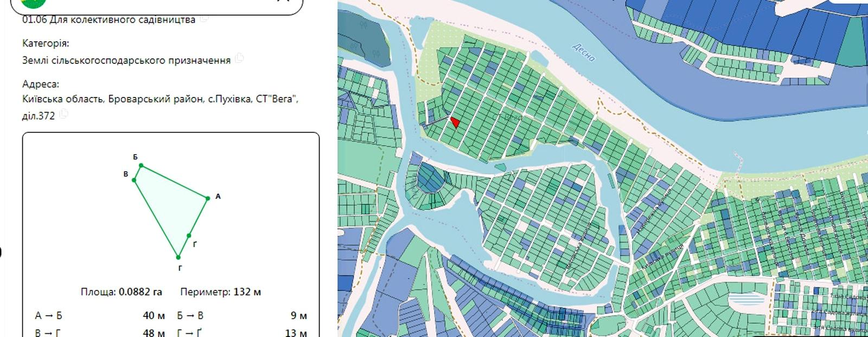The image size is (868, 337).
Task: Select the mid-edge vertex Ґ on polygon
Action: coord(189,236)
